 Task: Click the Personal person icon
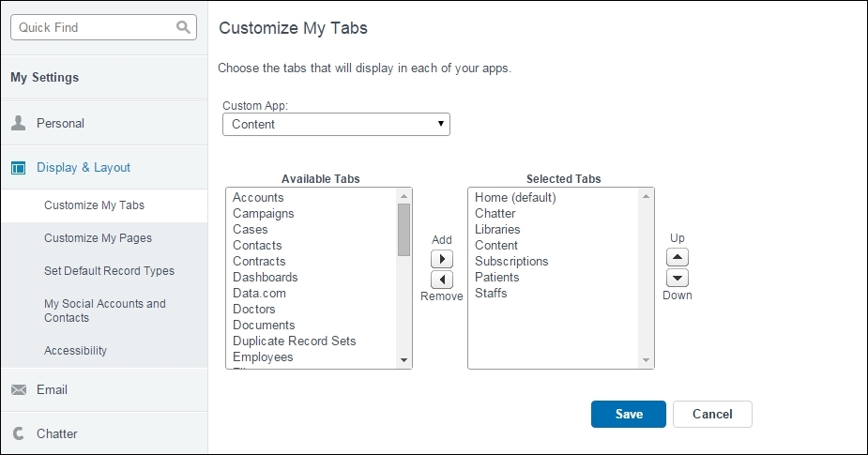pos(18,123)
